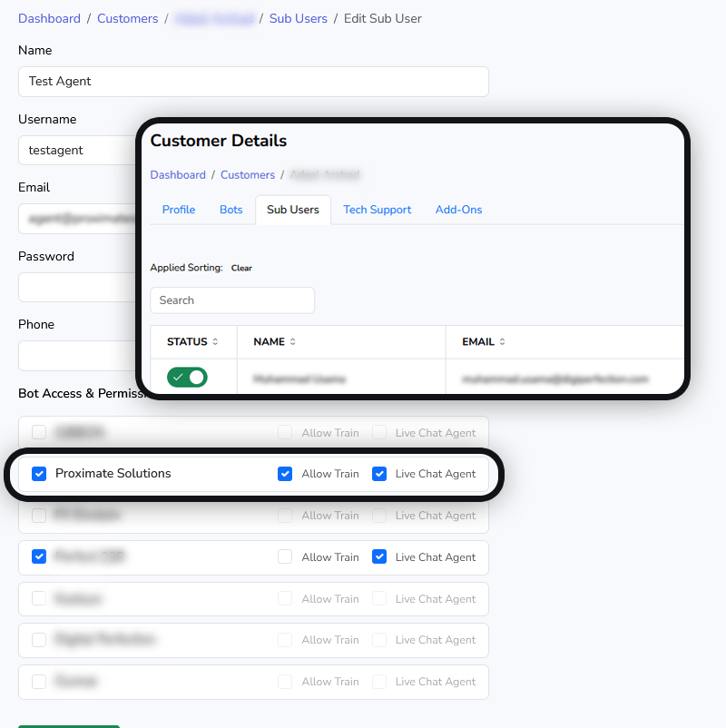Open the Bots tab
This screenshot has height=728, width=726.
[x=231, y=210]
